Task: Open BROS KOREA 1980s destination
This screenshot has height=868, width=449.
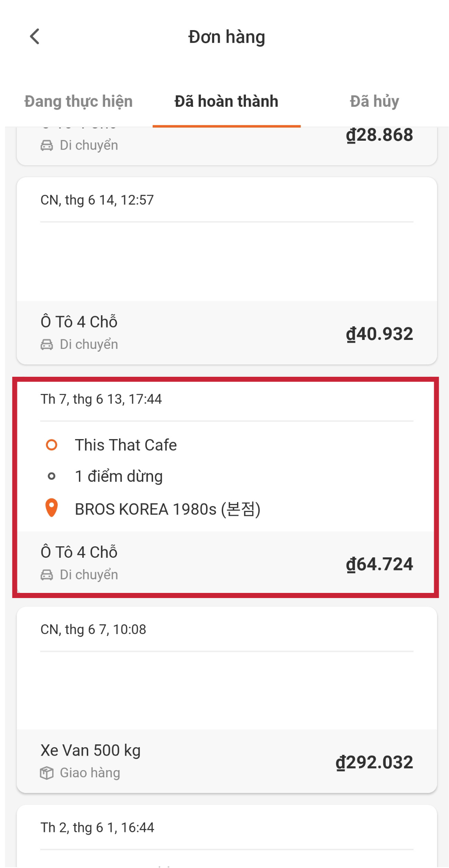Action: pyautogui.click(x=168, y=509)
